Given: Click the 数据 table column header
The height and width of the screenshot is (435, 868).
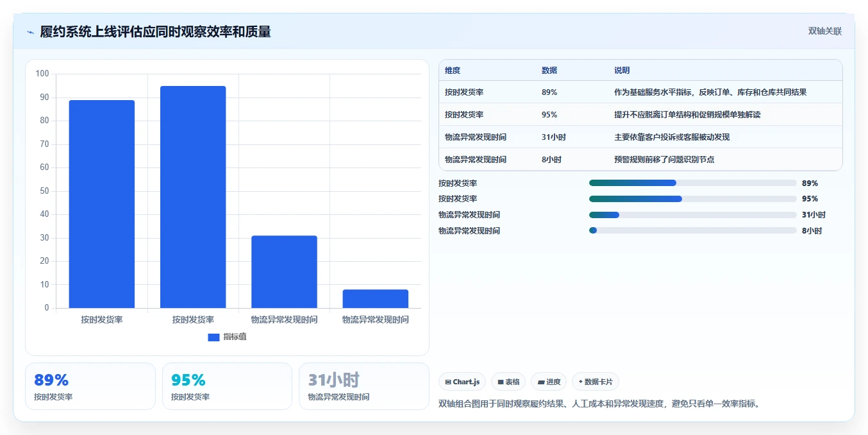Looking at the screenshot, I should tap(549, 70).
